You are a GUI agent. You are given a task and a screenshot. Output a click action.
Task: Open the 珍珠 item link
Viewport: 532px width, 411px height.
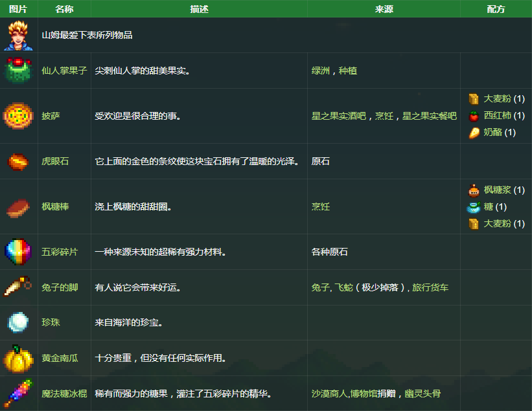pos(51,322)
